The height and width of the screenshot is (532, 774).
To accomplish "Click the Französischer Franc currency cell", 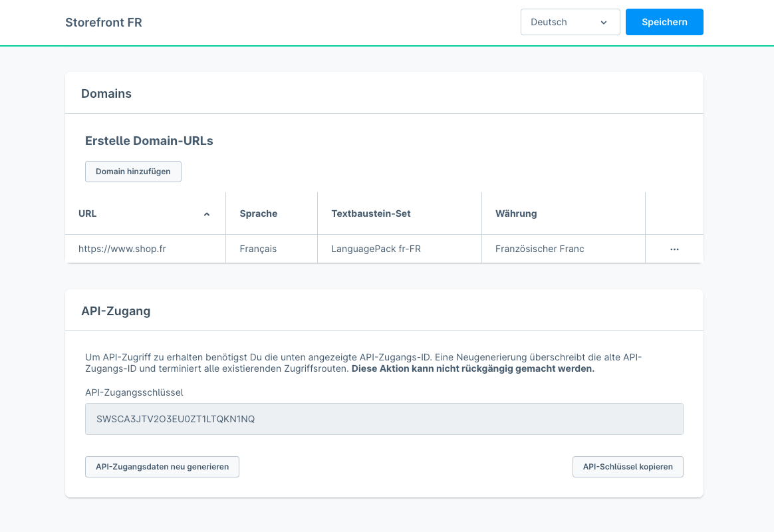I will [539, 249].
